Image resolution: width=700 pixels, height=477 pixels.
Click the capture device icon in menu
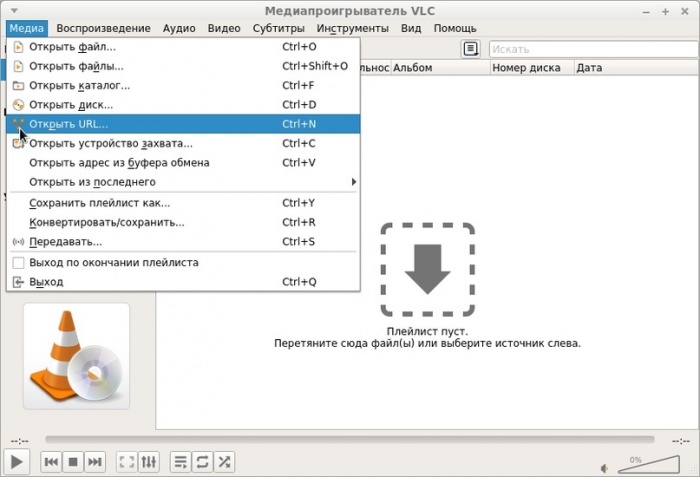tap(16, 143)
